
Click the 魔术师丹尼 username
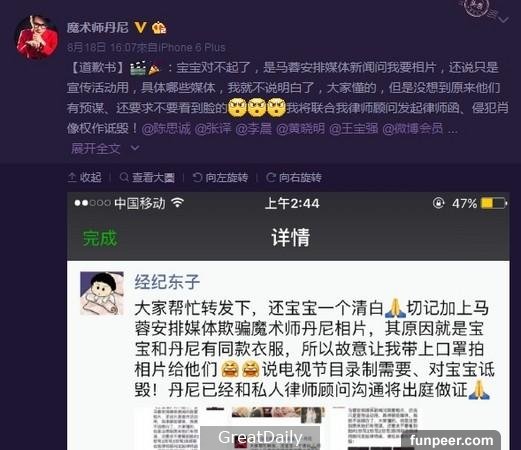coord(97,28)
